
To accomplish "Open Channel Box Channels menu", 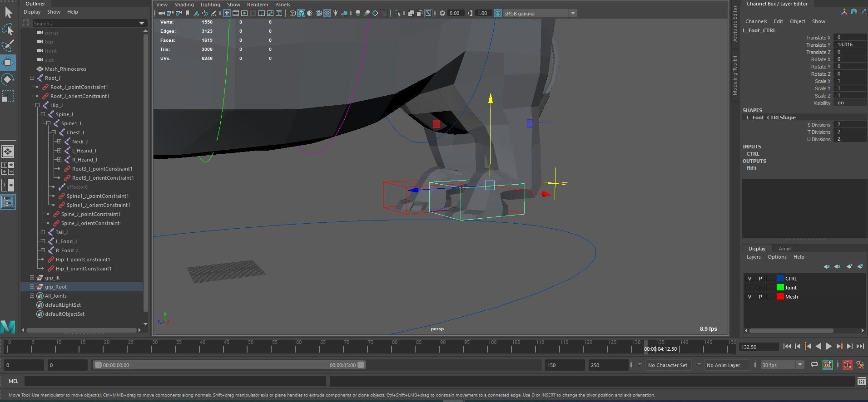I will 756,21.
